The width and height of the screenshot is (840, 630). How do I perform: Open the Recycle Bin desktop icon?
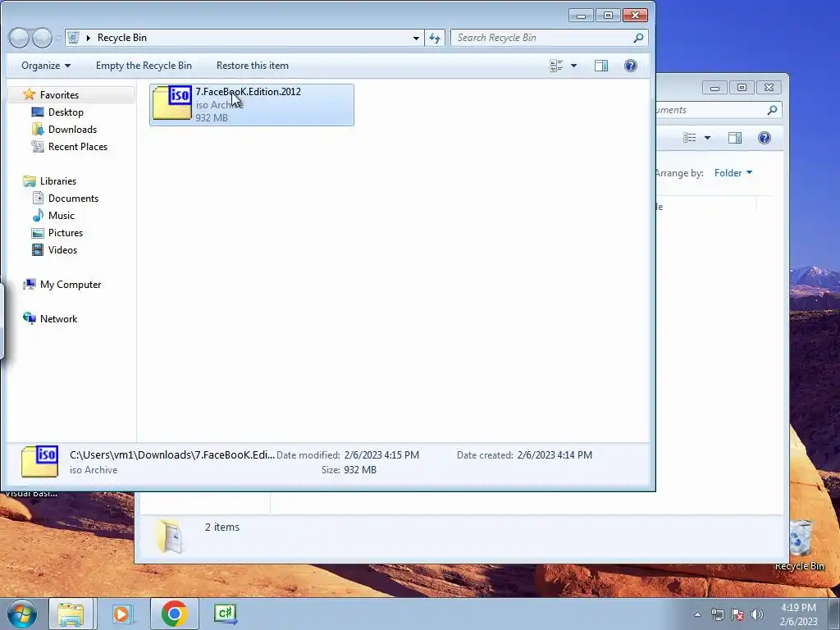[800, 546]
